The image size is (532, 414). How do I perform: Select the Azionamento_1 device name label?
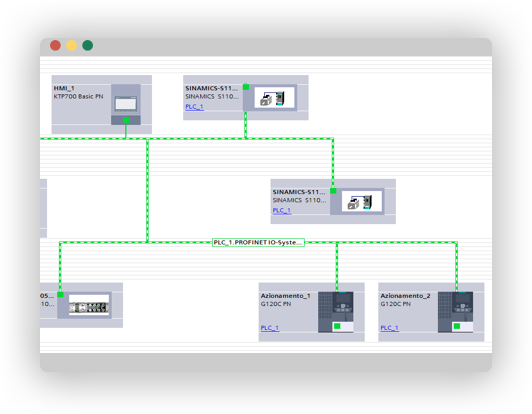point(286,296)
